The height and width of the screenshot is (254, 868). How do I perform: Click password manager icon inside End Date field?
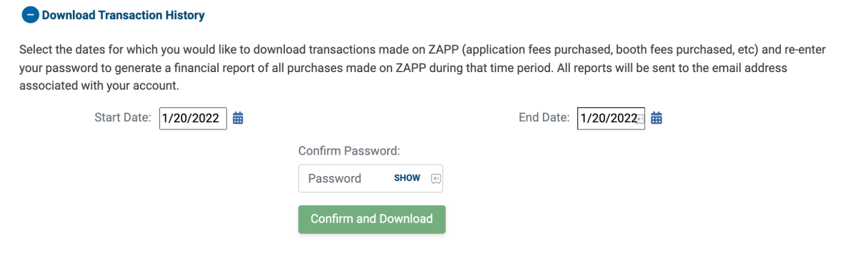click(640, 120)
